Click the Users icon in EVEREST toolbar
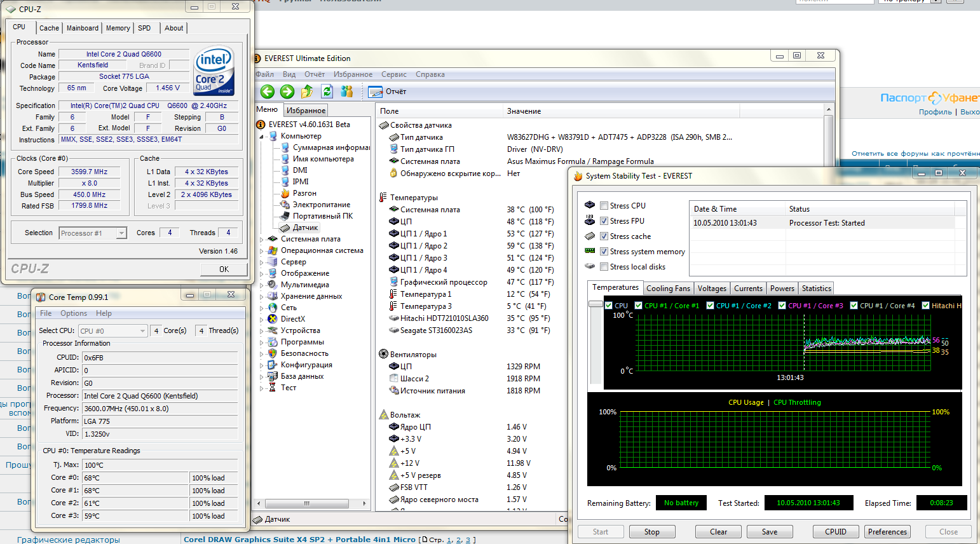 click(346, 92)
